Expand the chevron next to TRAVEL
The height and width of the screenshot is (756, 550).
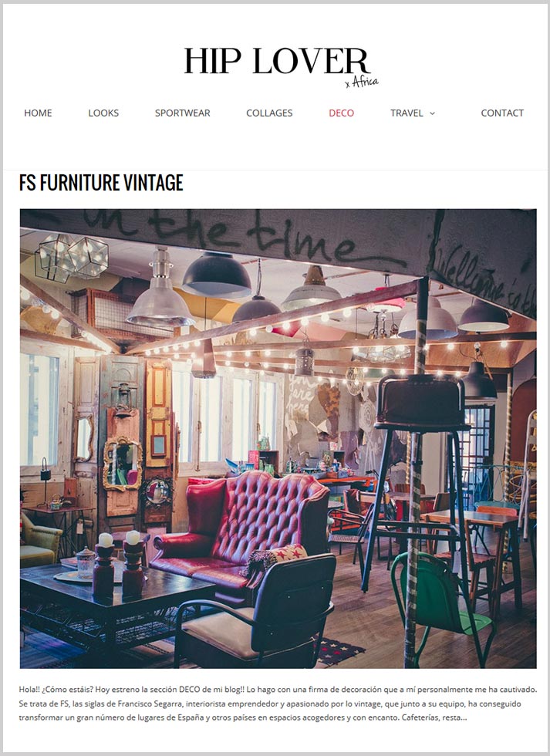432,113
